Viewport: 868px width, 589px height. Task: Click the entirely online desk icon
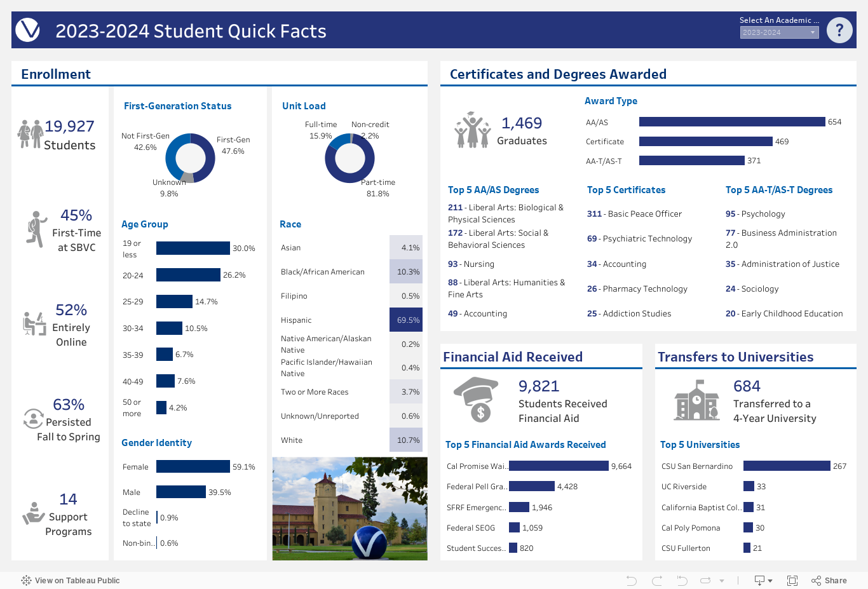click(34, 323)
